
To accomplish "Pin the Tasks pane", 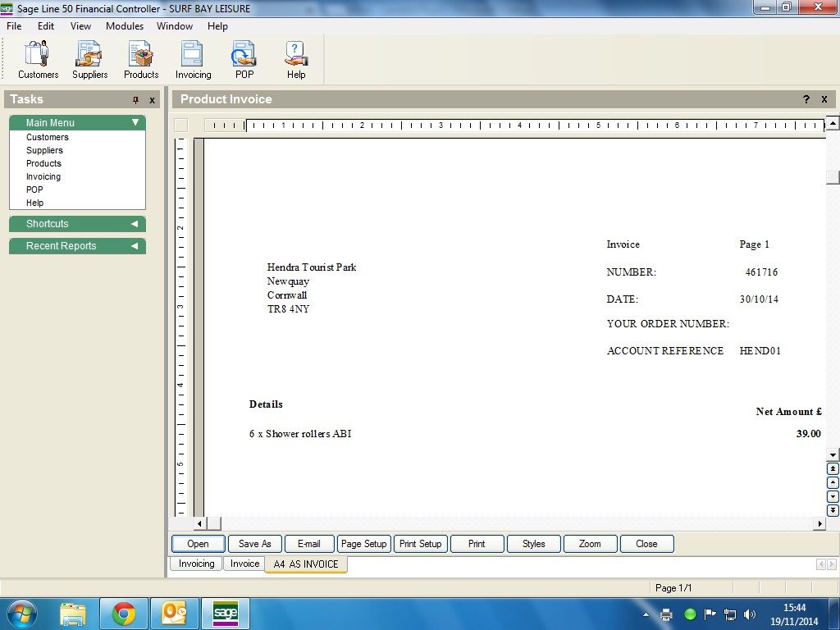I will 135,99.
